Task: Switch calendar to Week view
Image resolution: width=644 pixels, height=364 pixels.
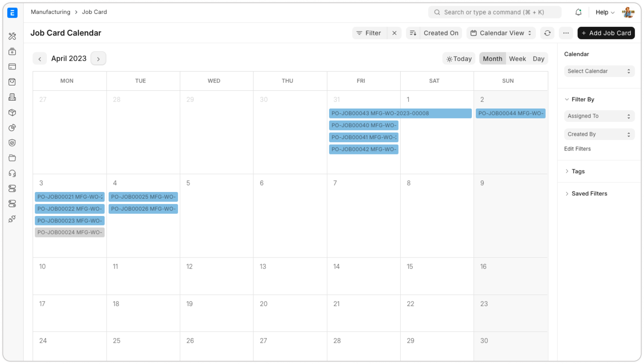Action: 517,59
